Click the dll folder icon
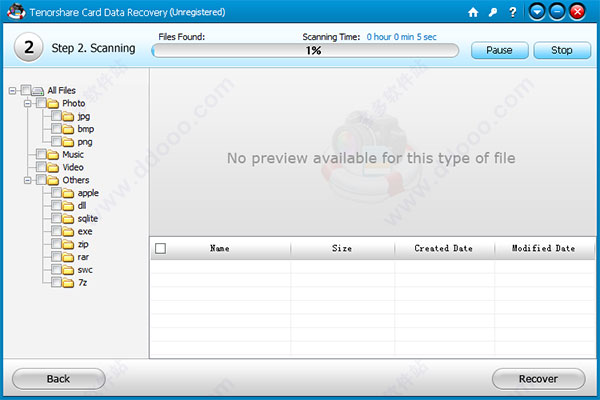 pos(68,206)
